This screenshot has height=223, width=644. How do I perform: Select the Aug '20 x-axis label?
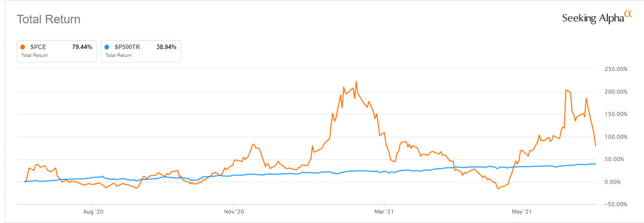coord(93,212)
